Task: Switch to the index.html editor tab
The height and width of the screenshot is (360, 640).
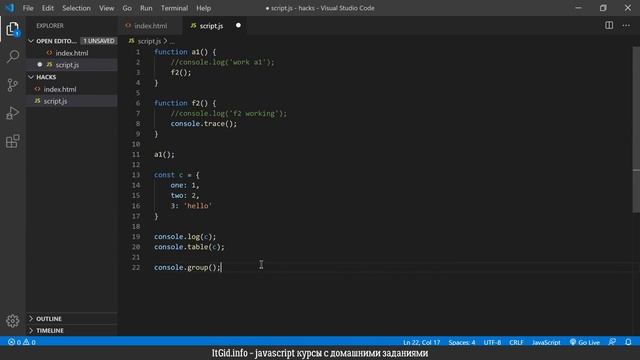Action: click(151, 26)
